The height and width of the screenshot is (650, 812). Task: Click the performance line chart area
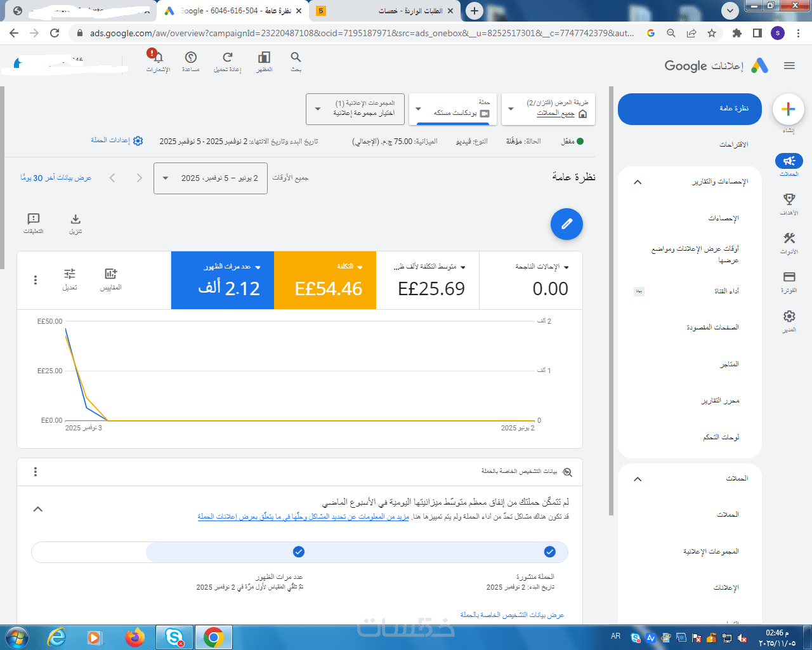[299, 371]
